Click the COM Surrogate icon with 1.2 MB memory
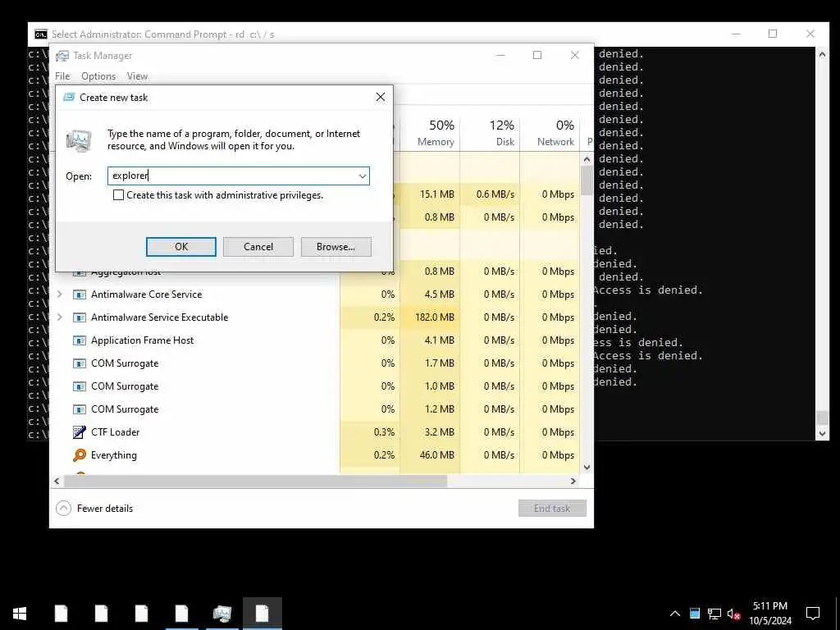840x630 pixels. tap(80, 410)
